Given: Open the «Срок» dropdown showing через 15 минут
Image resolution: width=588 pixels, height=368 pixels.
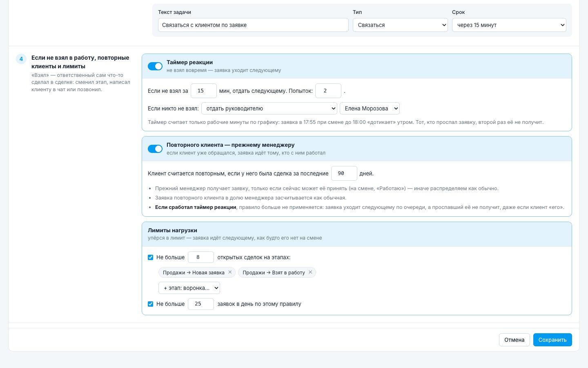Looking at the screenshot, I should [x=509, y=25].
